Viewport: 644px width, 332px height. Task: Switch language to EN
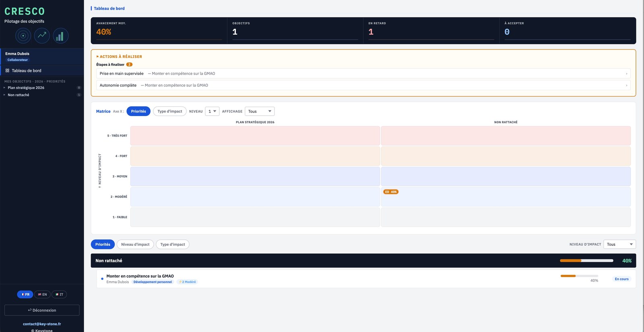coord(42,295)
